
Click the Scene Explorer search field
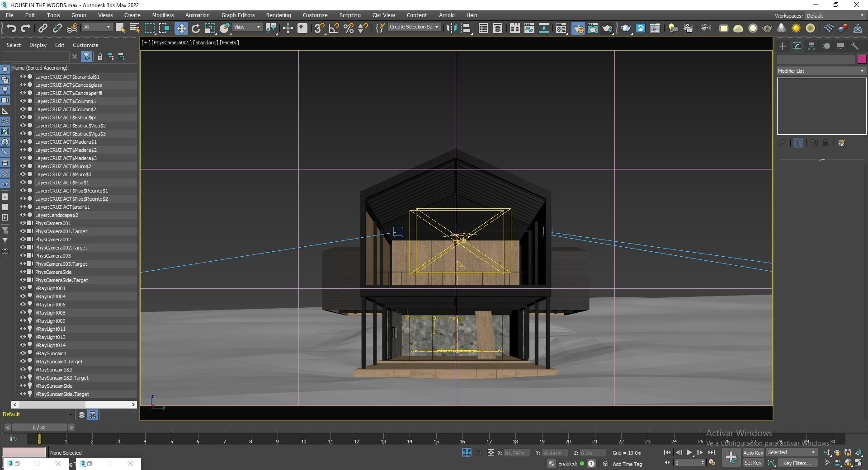(x=36, y=56)
